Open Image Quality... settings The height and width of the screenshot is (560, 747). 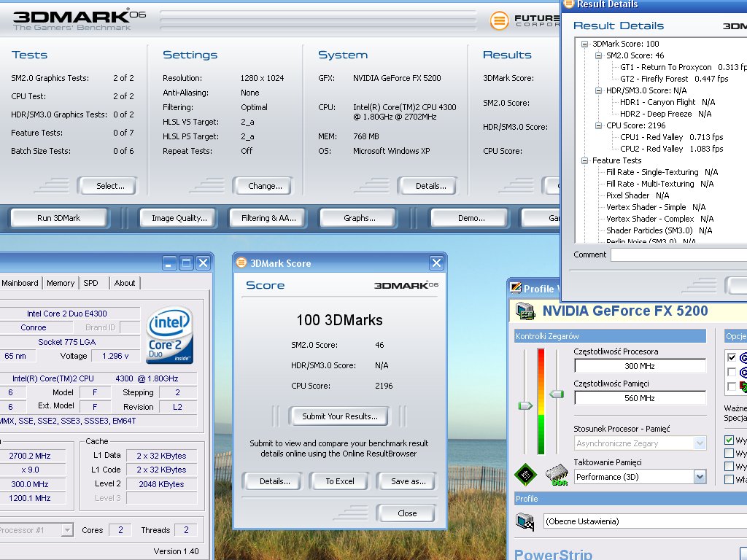pyautogui.click(x=179, y=218)
